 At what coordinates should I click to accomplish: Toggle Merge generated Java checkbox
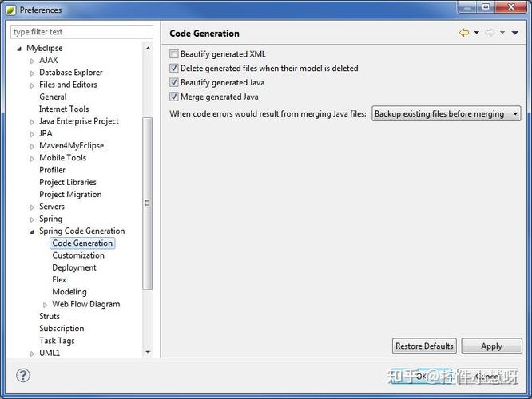[x=174, y=97]
